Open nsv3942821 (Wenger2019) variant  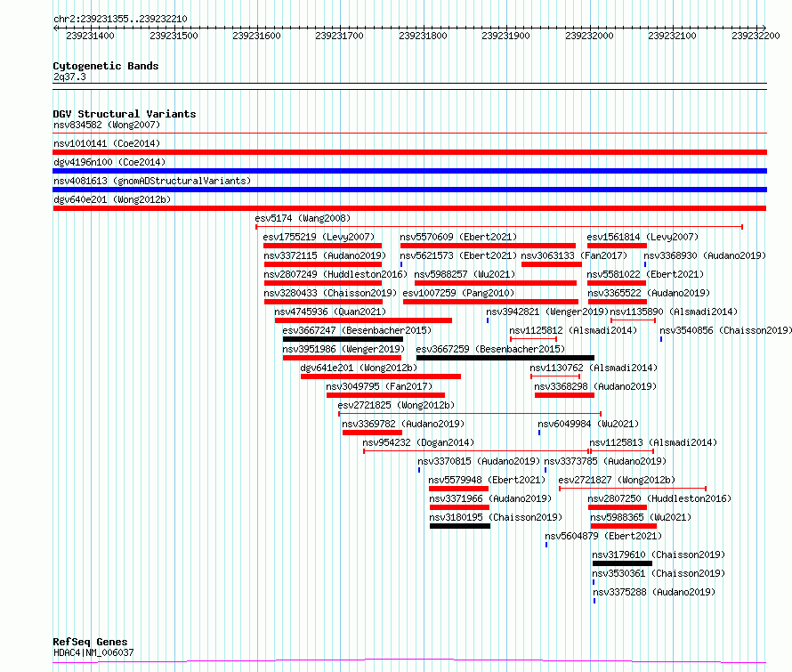547,312
